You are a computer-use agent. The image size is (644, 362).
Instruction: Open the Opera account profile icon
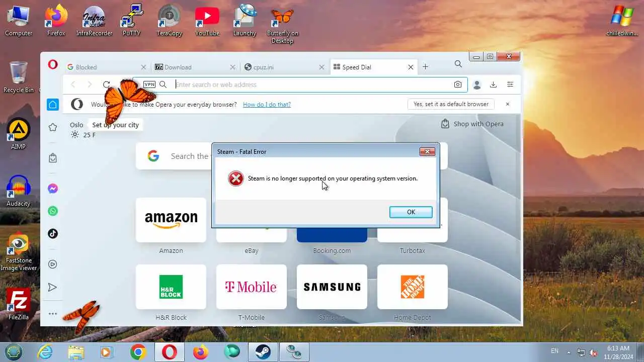[477, 85]
